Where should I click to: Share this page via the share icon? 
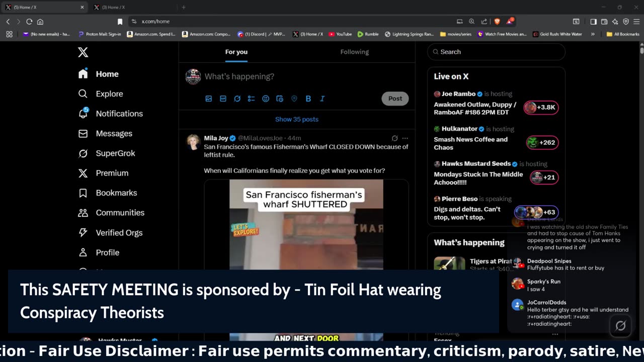tap(484, 22)
